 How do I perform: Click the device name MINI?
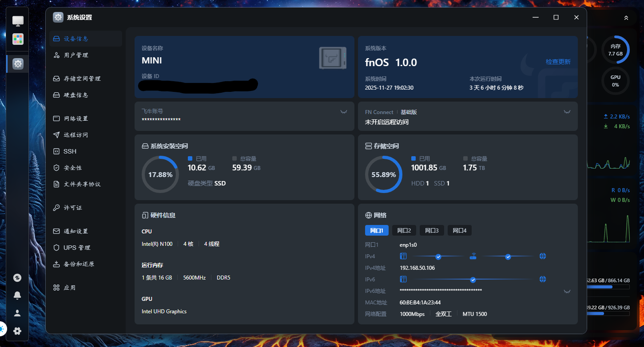(x=152, y=60)
